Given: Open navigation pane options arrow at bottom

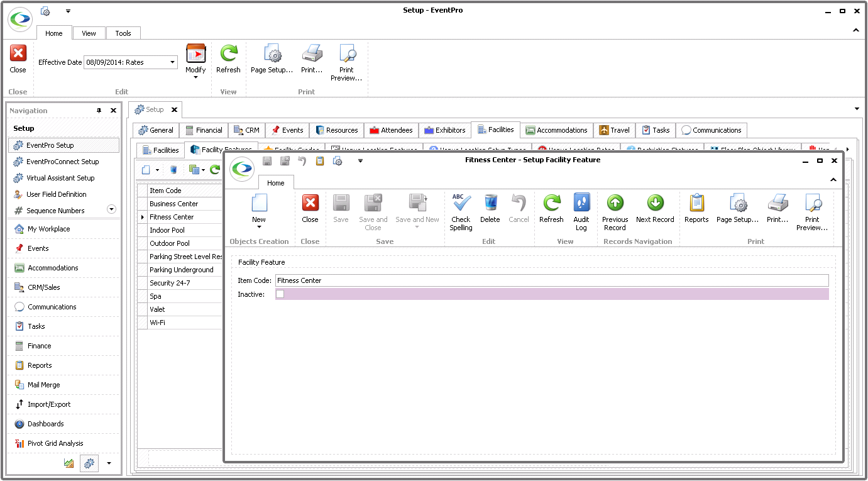Looking at the screenshot, I should point(109,463).
